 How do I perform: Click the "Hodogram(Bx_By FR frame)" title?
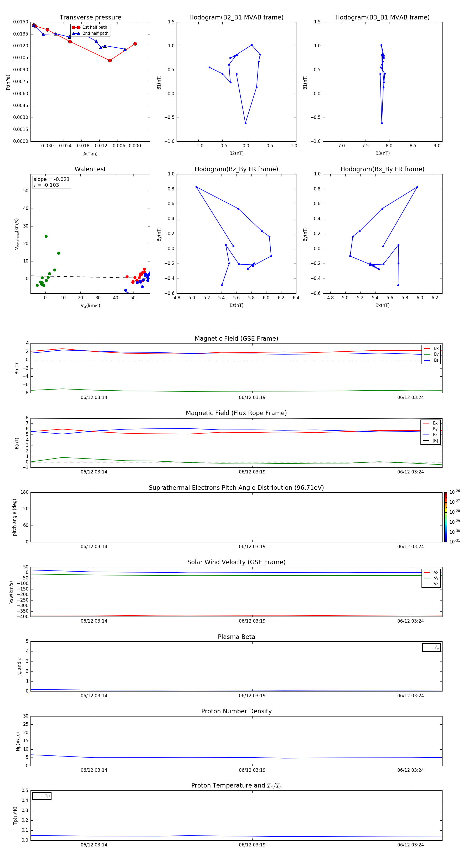382,169
